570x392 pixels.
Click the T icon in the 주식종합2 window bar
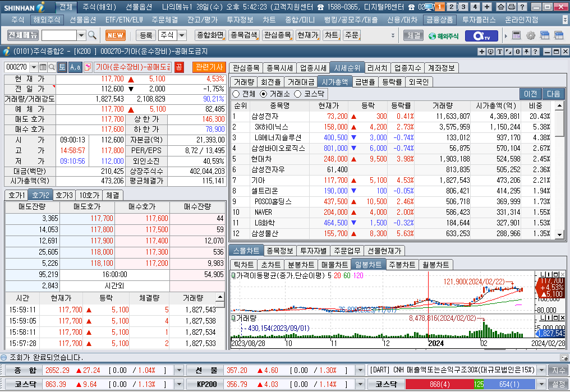[x=499, y=52]
